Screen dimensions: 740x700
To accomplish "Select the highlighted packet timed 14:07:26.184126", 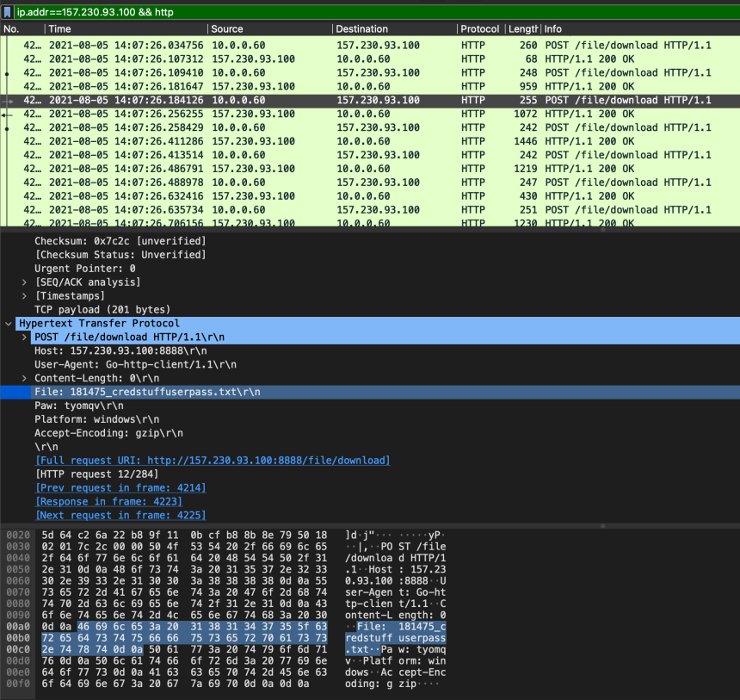I will coord(370,100).
